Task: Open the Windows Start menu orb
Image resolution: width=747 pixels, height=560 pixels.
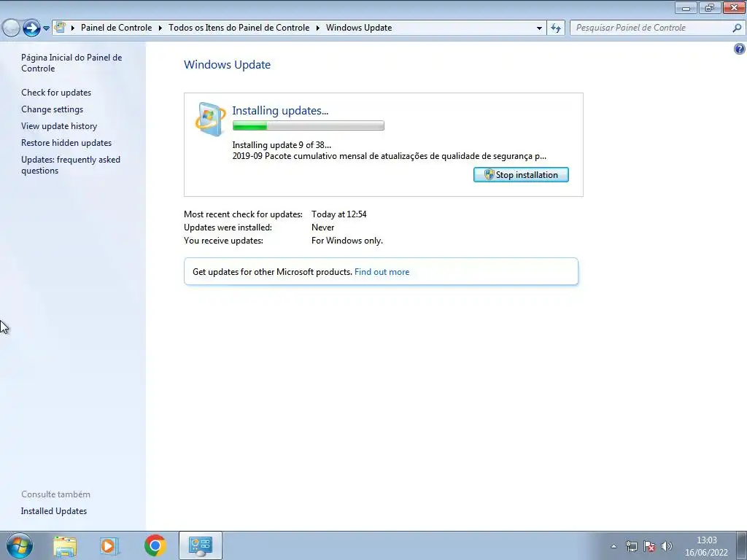Action: click(20, 545)
